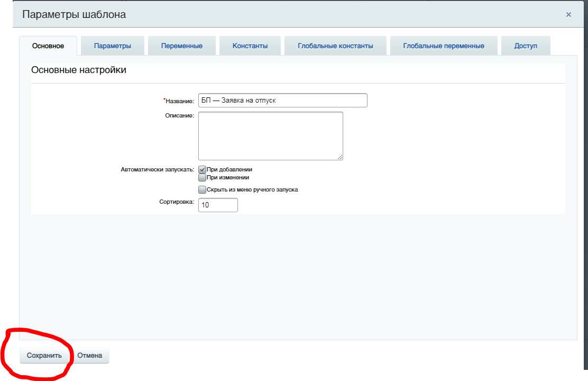Click the Автоматически запускать label
Image resolution: width=588 pixels, height=381 pixels.
pyautogui.click(x=158, y=170)
